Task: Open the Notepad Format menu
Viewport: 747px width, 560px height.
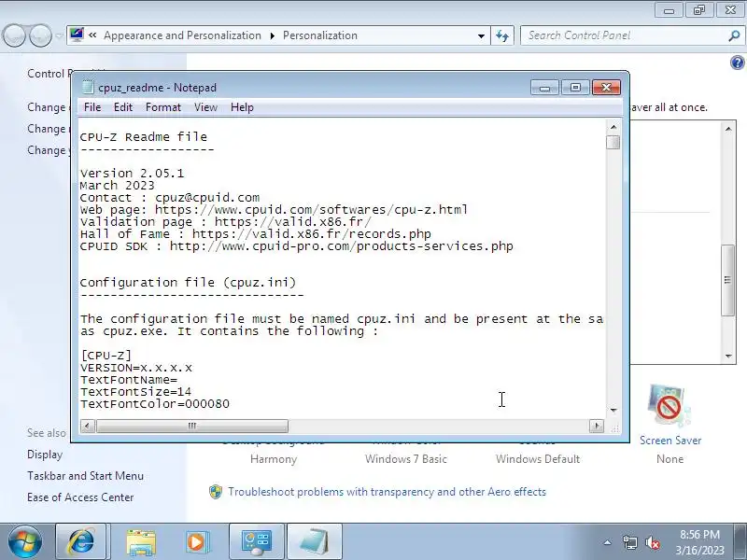Action: 162,107
